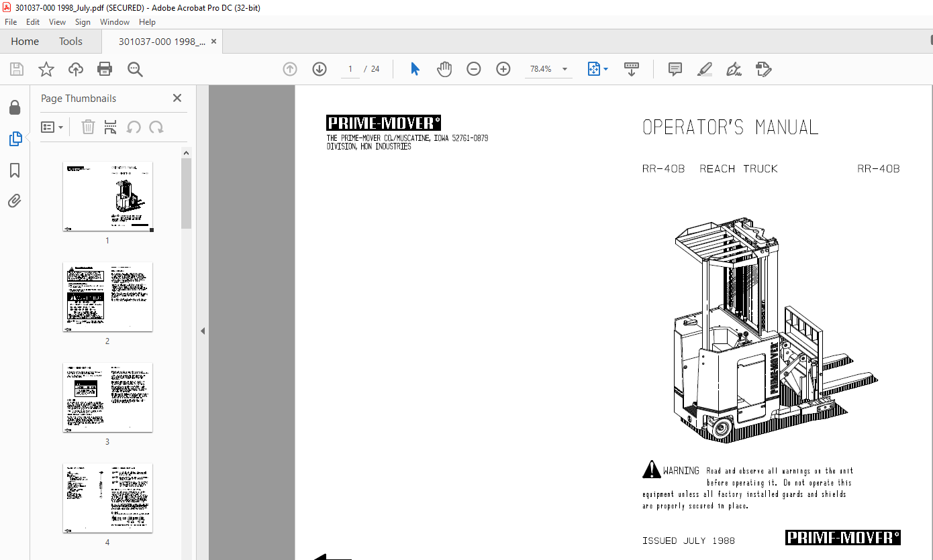Click the Save file icon
Image resolution: width=933 pixels, height=560 pixels.
pyautogui.click(x=17, y=69)
